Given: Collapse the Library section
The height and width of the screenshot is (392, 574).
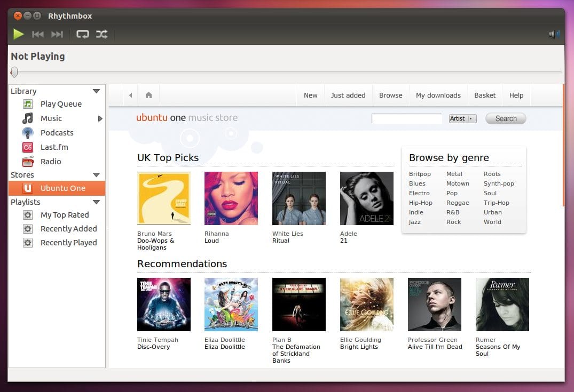Looking at the screenshot, I should pos(96,91).
